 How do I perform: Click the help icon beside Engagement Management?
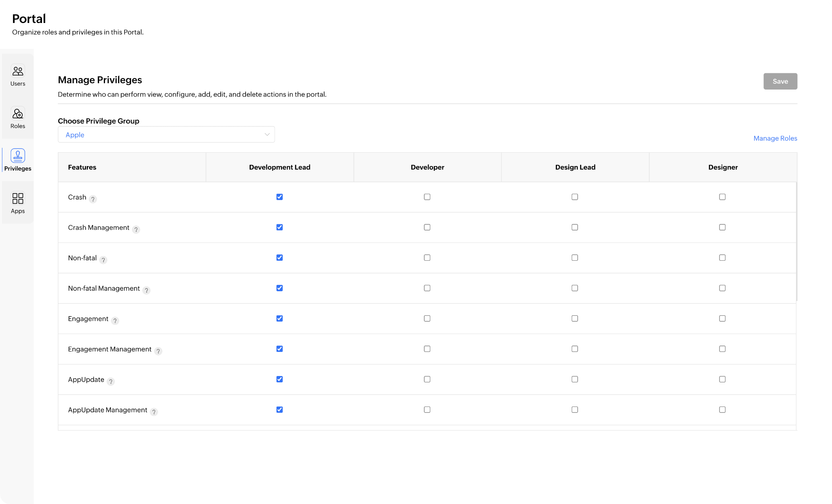click(158, 351)
